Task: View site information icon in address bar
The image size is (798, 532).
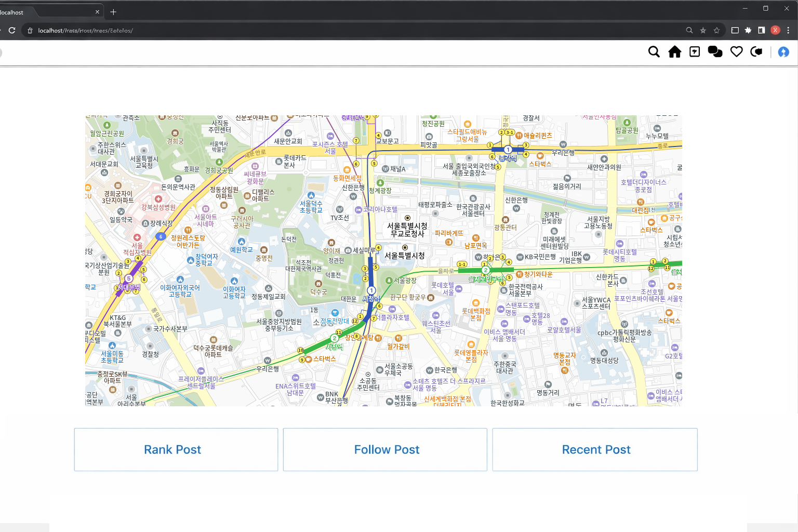Action: click(x=30, y=31)
